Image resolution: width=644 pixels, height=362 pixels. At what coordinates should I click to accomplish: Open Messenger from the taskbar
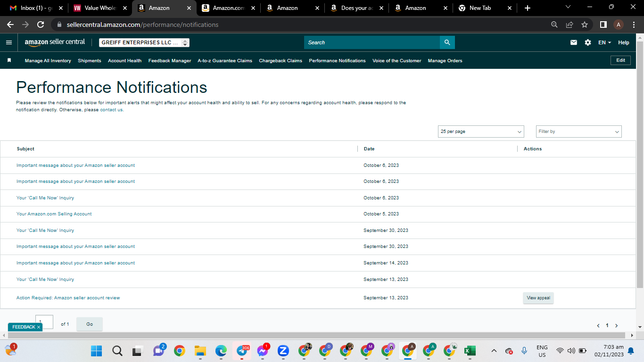coord(263,351)
